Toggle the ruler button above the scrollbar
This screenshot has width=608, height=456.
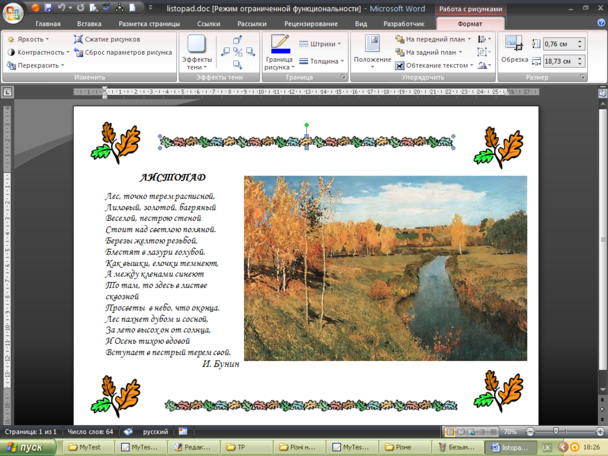(x=602, y=93)
